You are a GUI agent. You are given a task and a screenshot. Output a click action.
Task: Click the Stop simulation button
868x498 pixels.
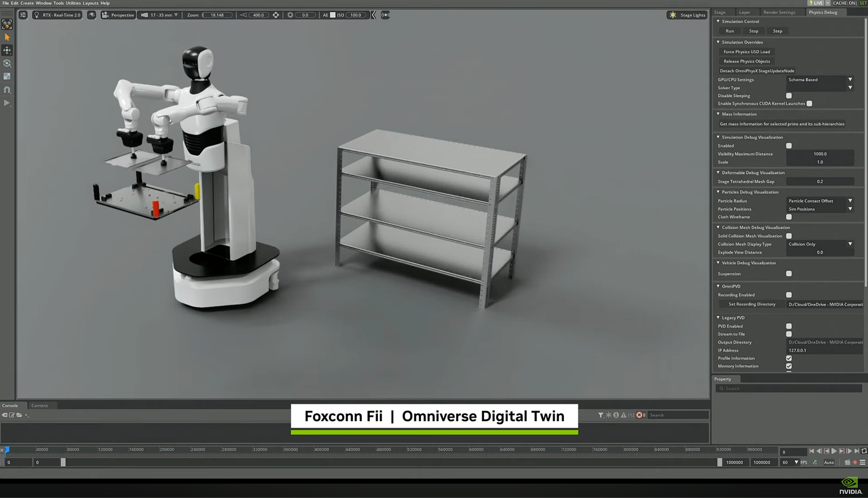[x=754, y=31]
